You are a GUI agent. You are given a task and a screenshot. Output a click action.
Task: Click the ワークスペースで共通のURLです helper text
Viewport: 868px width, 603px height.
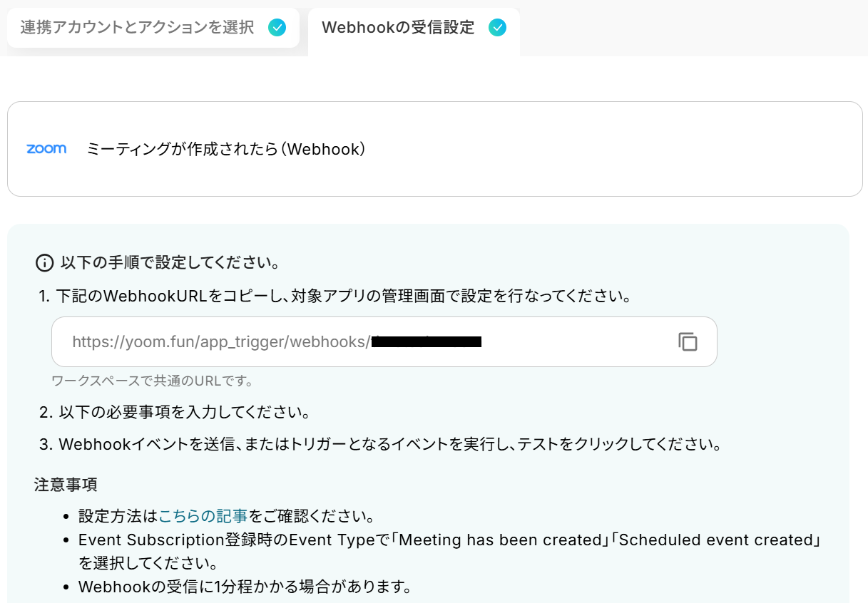[153, 381]
